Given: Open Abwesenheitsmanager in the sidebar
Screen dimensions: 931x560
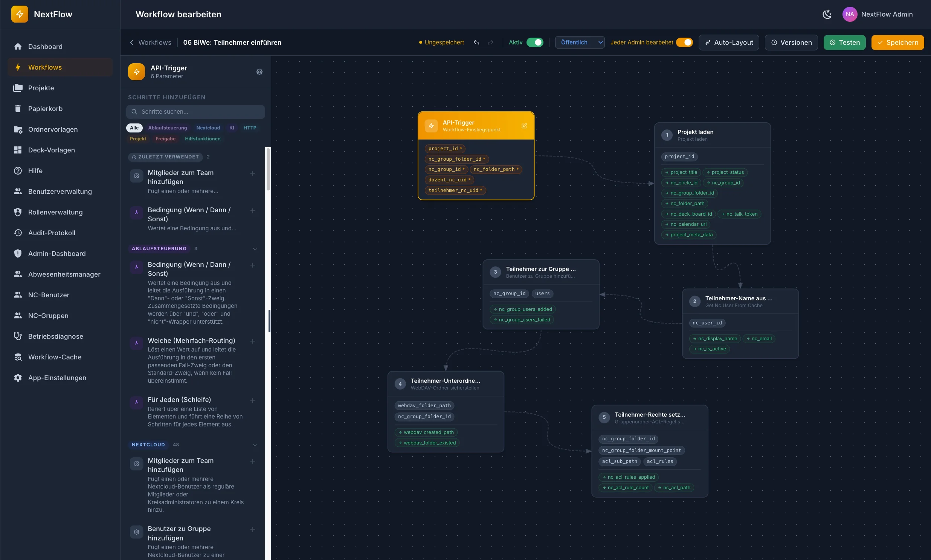Looking at the screenshot, I should pyautogui.click(x=60, y=274).
